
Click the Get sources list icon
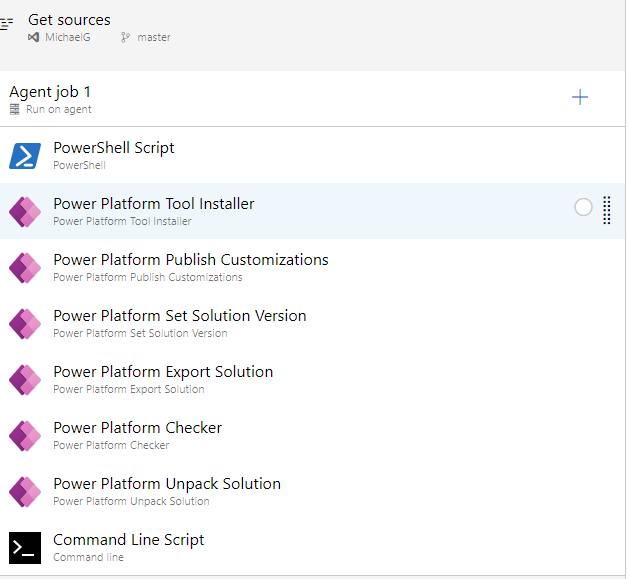(x=6, y=24)
